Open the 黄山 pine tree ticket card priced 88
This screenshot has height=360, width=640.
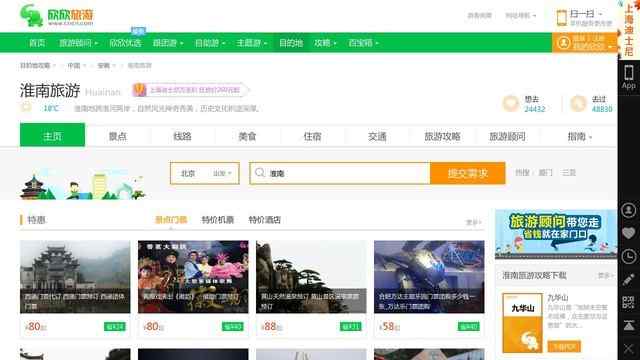click(311, 288)
